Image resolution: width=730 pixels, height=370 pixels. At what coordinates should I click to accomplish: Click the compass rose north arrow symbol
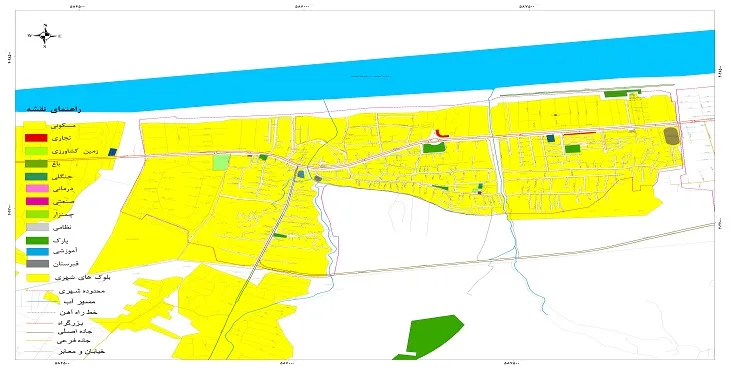coord(45,35)
